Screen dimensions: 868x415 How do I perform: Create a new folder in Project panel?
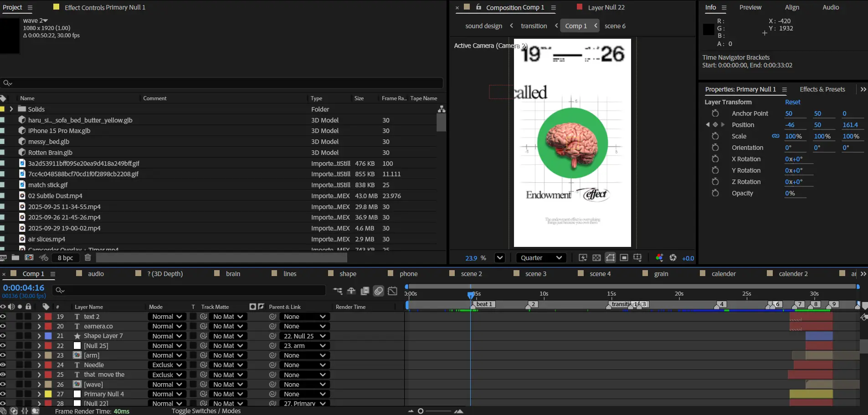pos(15,258)
